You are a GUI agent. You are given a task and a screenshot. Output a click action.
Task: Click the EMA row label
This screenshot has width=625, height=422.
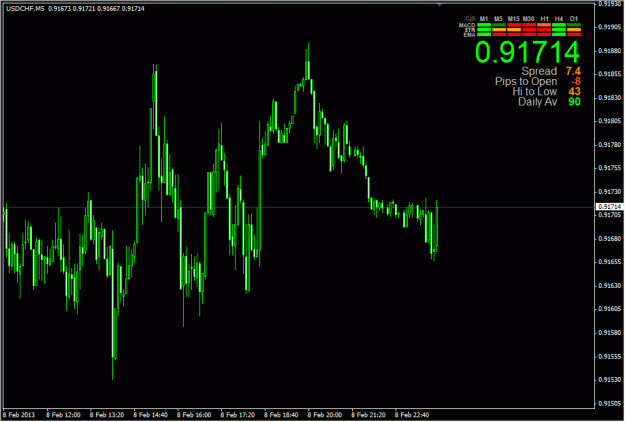(x=469, y=35)
